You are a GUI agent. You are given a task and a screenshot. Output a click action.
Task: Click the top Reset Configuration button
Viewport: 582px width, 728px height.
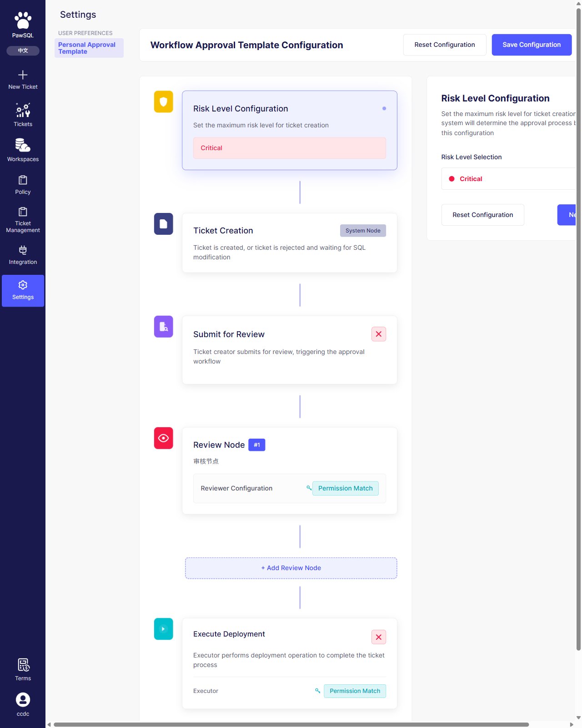click(445, 45)
